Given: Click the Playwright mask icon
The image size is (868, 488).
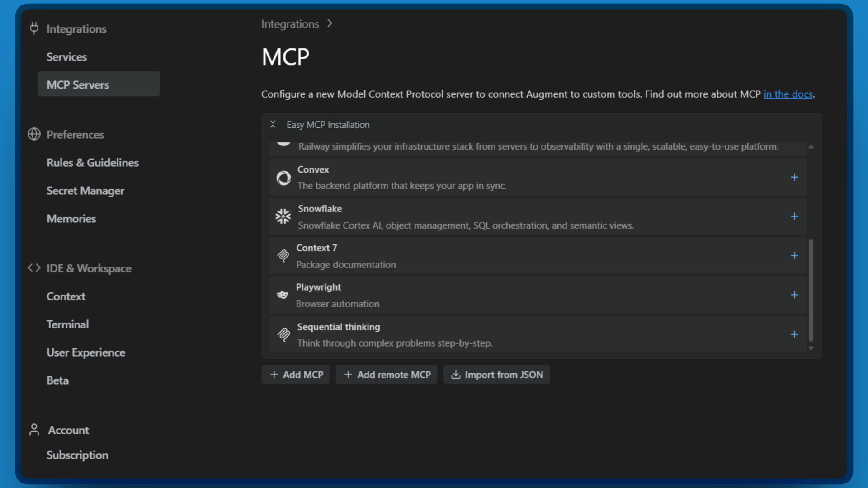Looking at the screenshot, I should [283, 295].
